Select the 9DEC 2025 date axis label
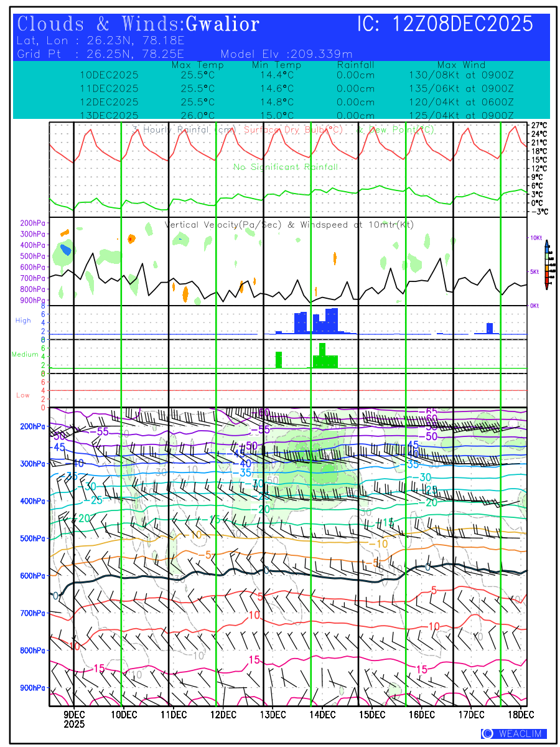560x747 pixels. [x=74, y=720]
